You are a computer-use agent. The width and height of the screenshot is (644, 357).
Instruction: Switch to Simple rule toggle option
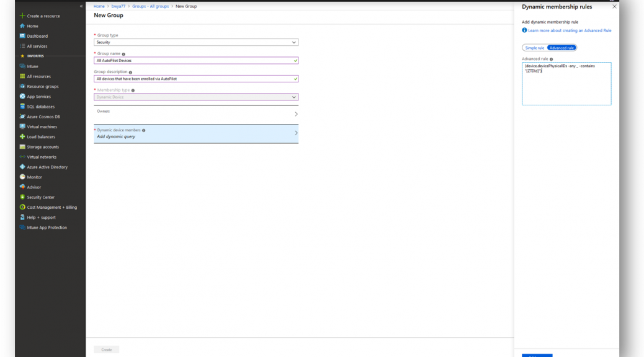tap(534, 48)
